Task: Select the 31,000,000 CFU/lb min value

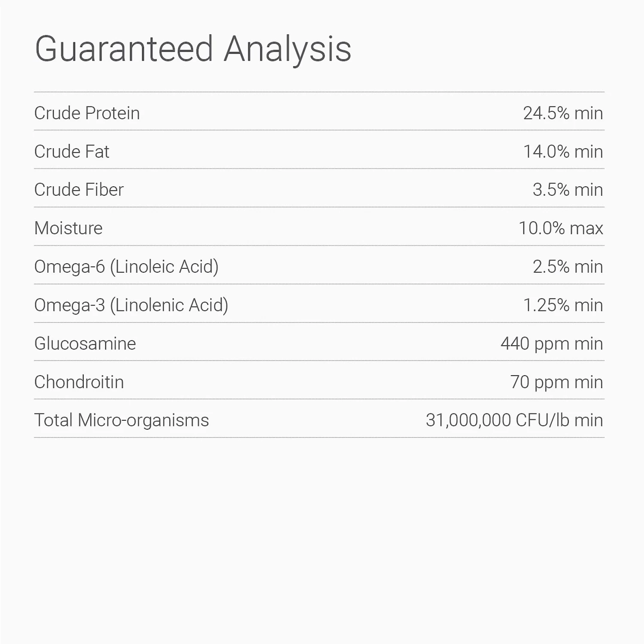Action: (x=514, y=420)
